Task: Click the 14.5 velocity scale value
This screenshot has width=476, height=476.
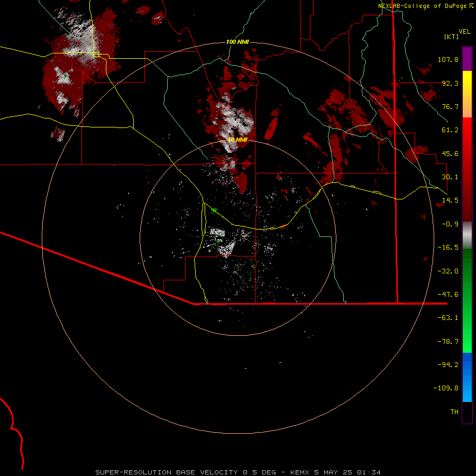Action: click(450, 200)
